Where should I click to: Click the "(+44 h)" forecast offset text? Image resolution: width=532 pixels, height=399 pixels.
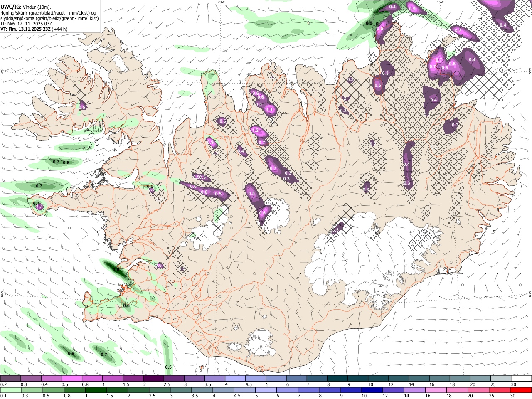coord(60,29)
